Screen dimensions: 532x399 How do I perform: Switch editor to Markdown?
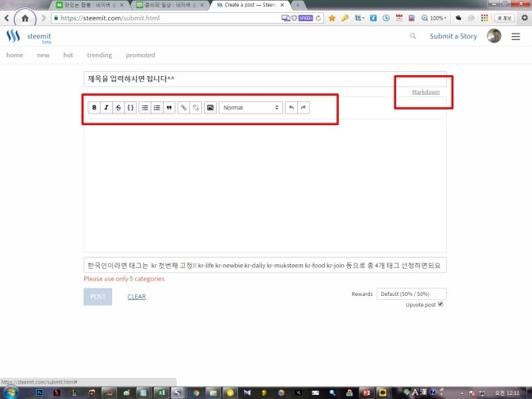pyautogui.click(x=426, y=92)
